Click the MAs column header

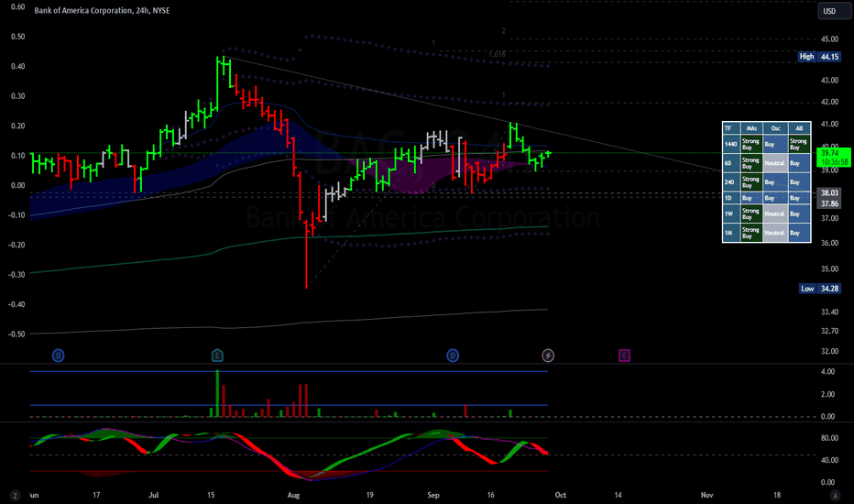click(x=751, y=128)
